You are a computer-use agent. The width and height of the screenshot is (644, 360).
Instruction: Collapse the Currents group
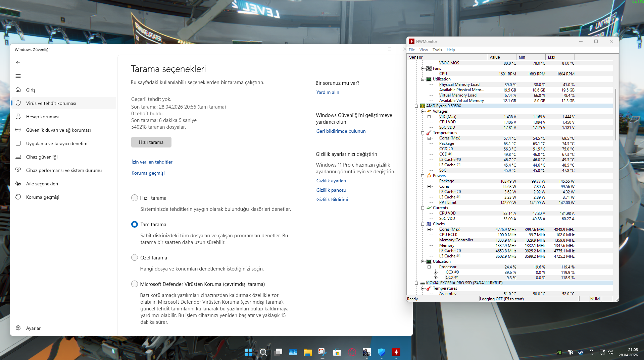(423, 208)
